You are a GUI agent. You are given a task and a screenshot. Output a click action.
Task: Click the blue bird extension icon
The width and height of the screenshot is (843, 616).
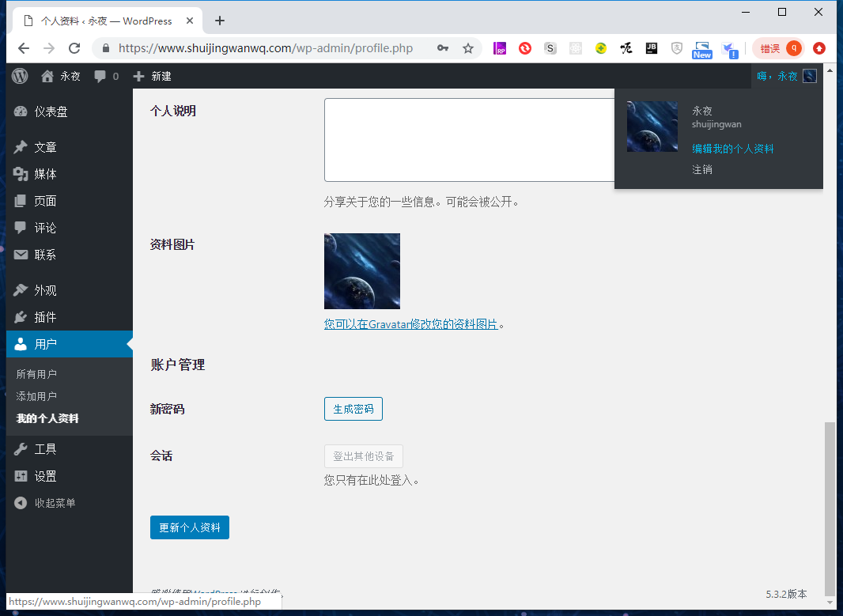(730, 50)
